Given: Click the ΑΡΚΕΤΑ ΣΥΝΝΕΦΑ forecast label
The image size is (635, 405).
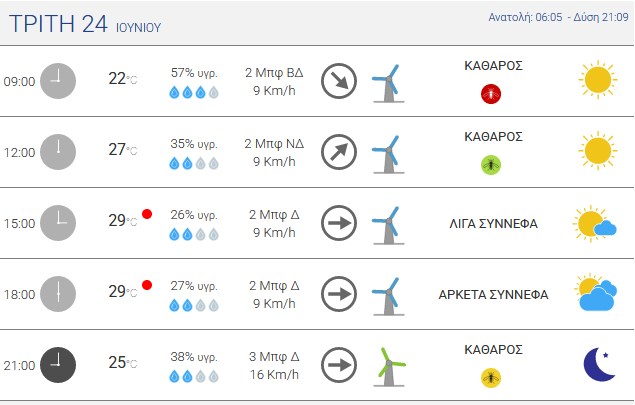Looking at the screenshot, I should click(493, 294).
